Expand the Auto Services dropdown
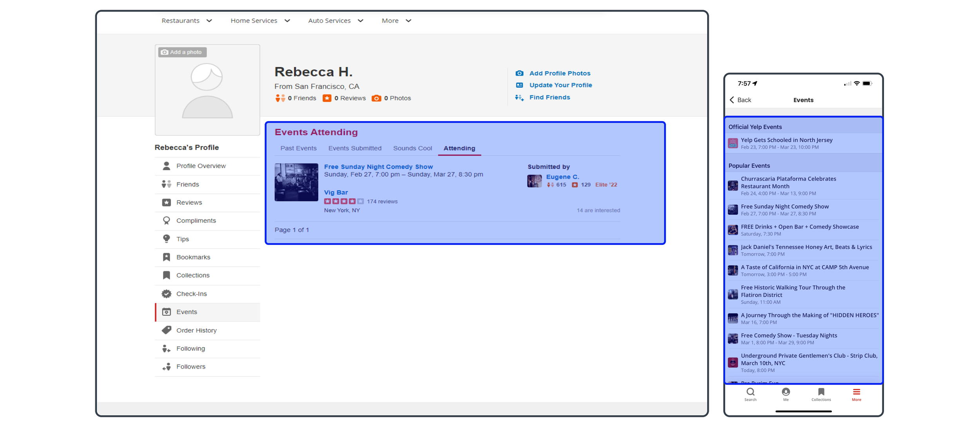Image resolution: width=980 pixels, height=427 pixels. point(336,21)
